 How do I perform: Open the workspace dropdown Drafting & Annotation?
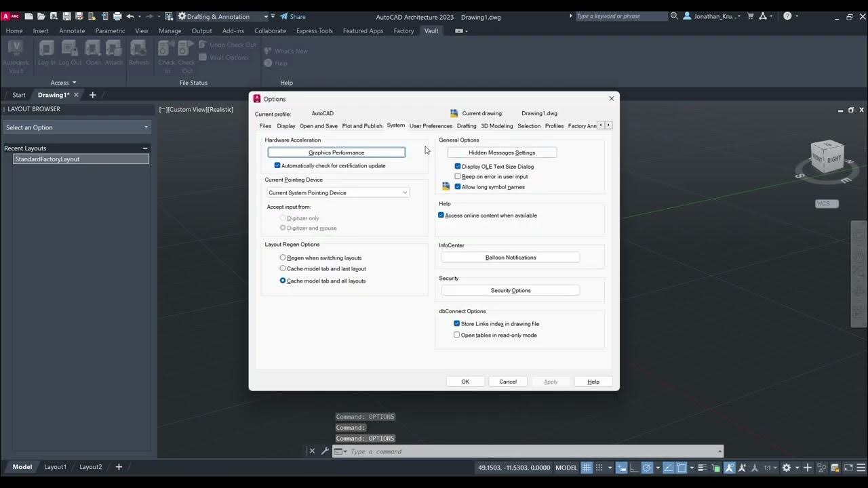(x=223, y=16)
